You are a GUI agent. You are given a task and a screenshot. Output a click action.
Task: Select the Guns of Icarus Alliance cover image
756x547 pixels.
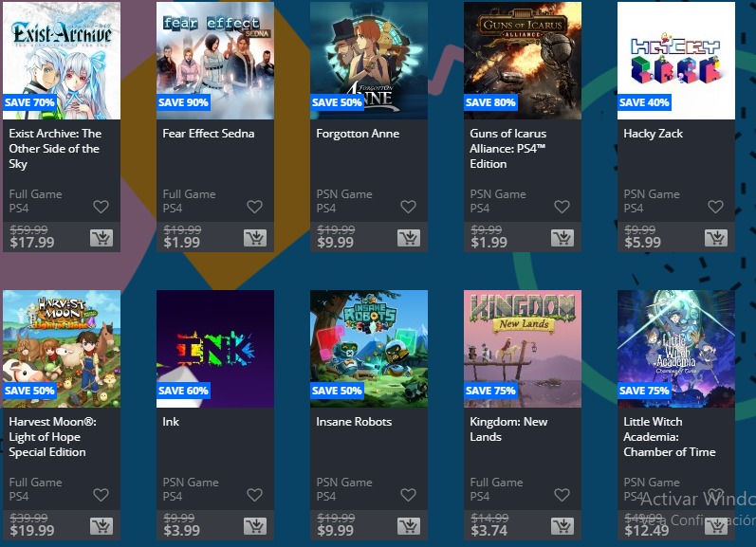coord(523,61)
